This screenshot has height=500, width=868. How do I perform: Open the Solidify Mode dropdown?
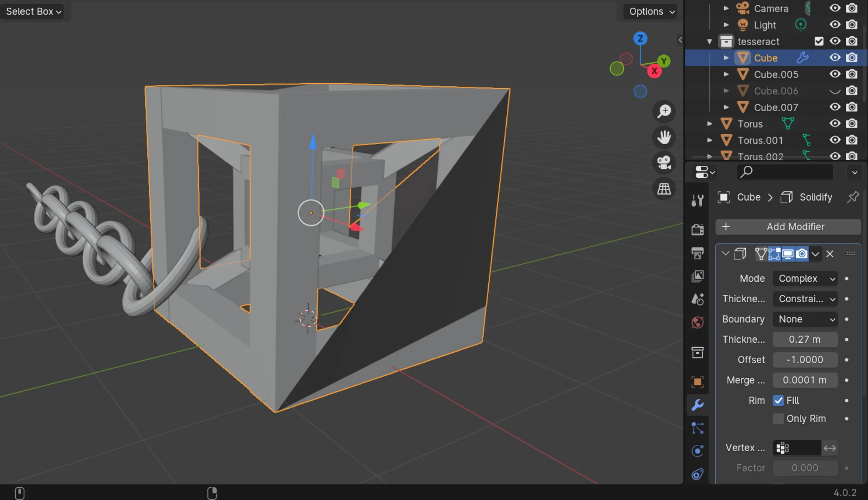[x=805, y=279]
